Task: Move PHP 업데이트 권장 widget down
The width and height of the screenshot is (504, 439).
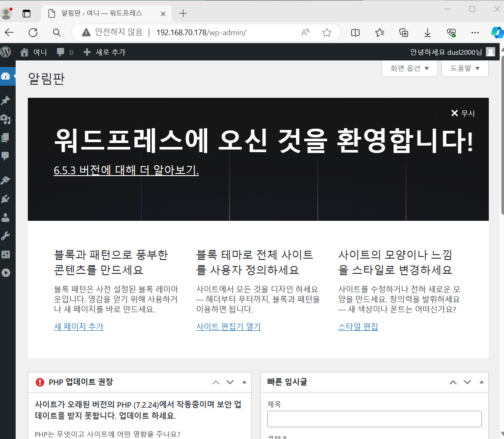Action: tap(230, 382)
